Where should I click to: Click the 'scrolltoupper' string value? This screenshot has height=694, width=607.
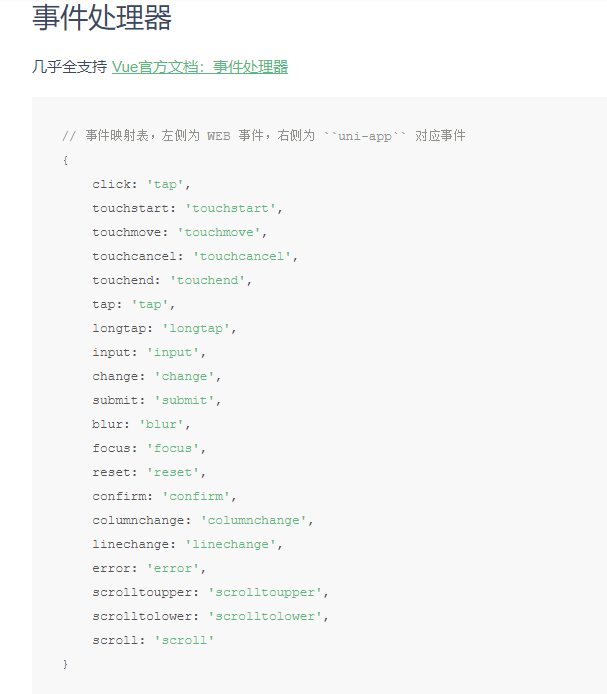pyautogui.click(x=265, y=592)
